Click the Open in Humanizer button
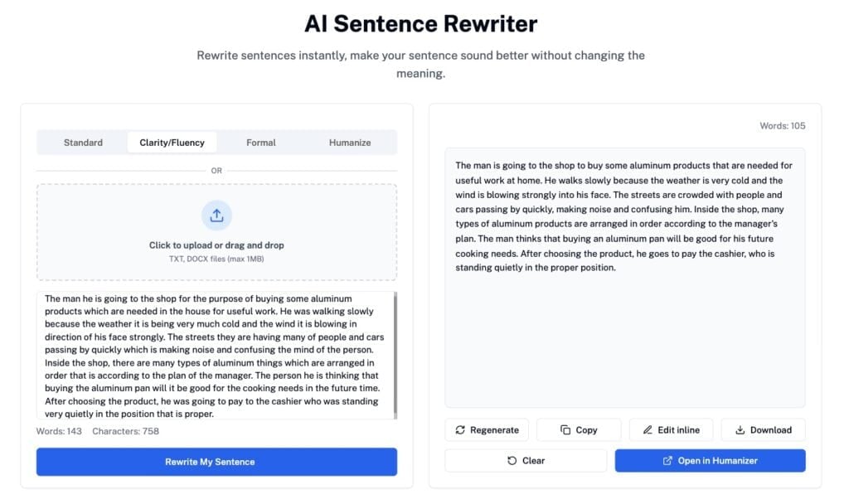This screenshot has width=849, height=504. click(x=710, y=461)
